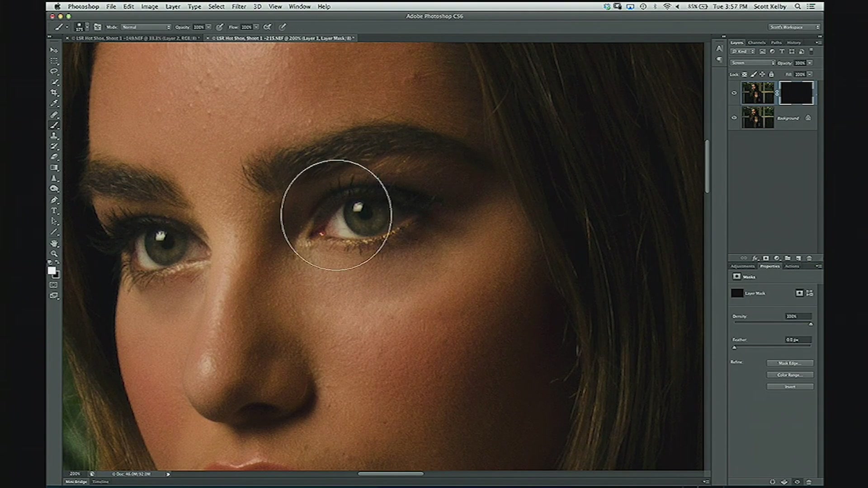Open the Filter menu
This screenshot has height=488, width=868.
click(239, 7)
